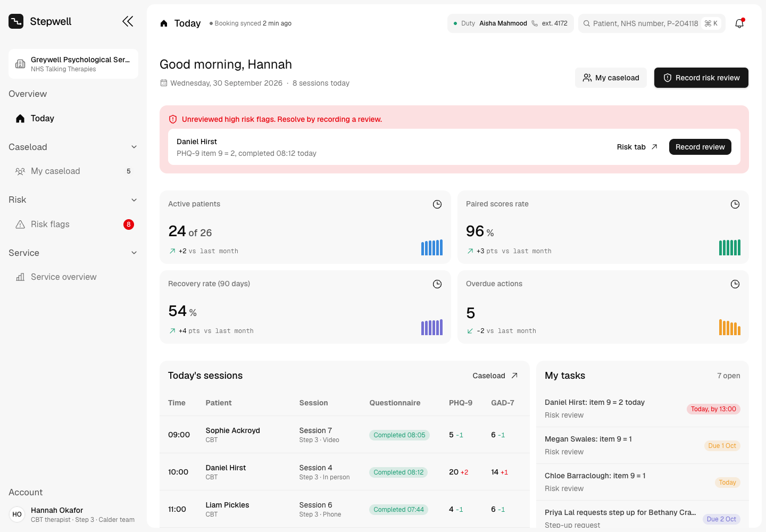This screenshot has height=532, width=766.
Task: Click the 8 sessions today text
Action: [x=321, y=83]
